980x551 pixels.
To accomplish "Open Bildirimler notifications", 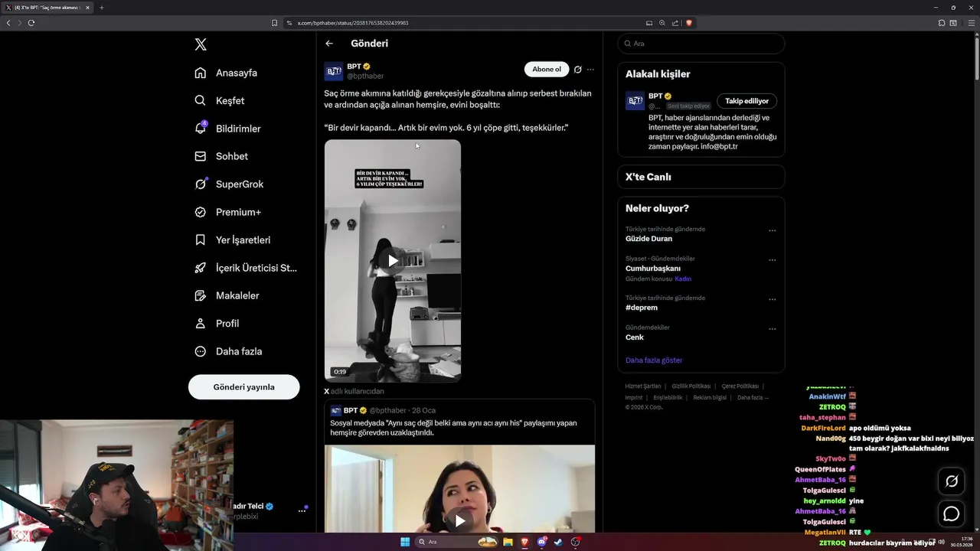I will point(228,129).
